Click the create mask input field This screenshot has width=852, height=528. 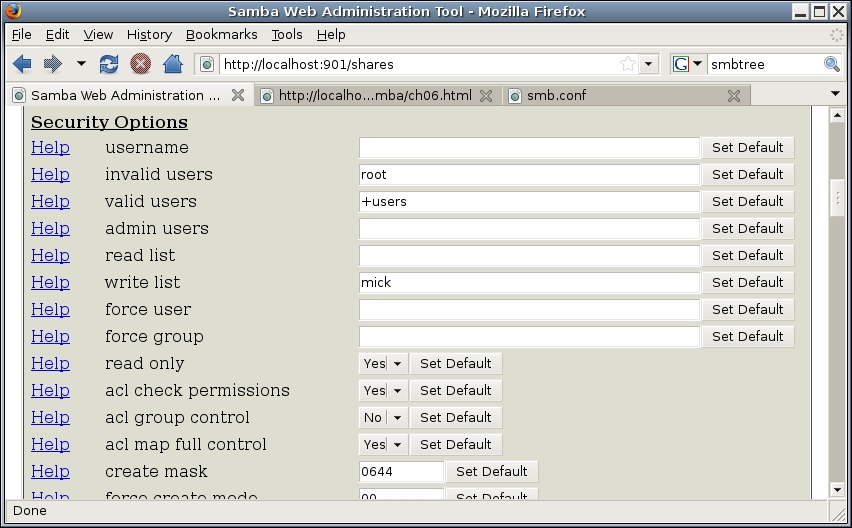click(401, 472)
